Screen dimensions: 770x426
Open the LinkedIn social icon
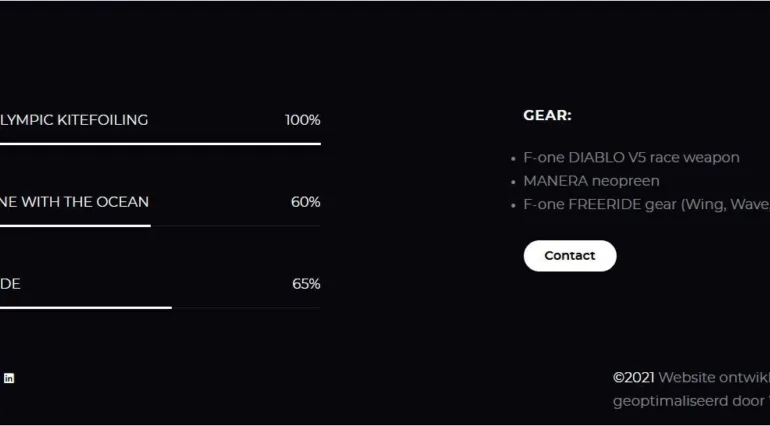pos(9,378)
